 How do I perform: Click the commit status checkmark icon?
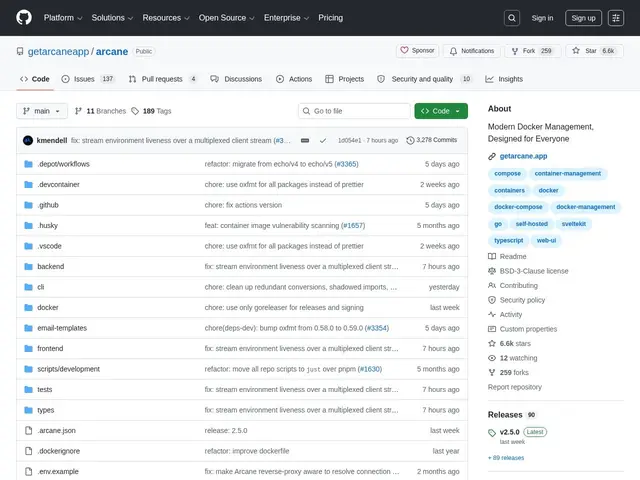coord(323,140)
